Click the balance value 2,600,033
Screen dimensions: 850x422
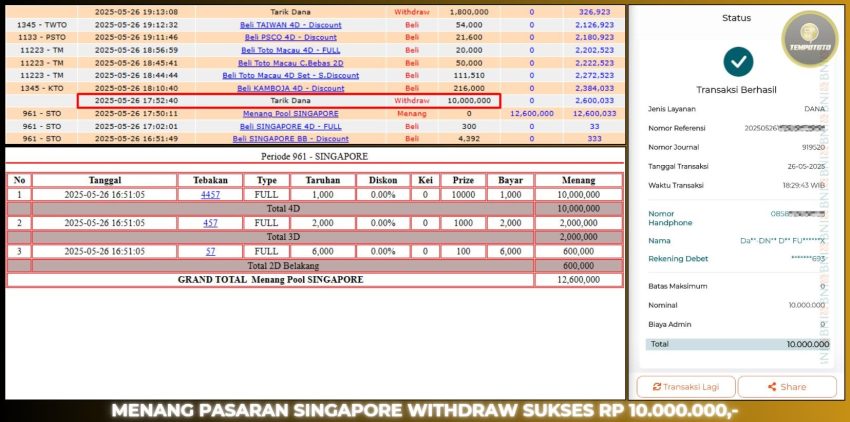(594, 100)
